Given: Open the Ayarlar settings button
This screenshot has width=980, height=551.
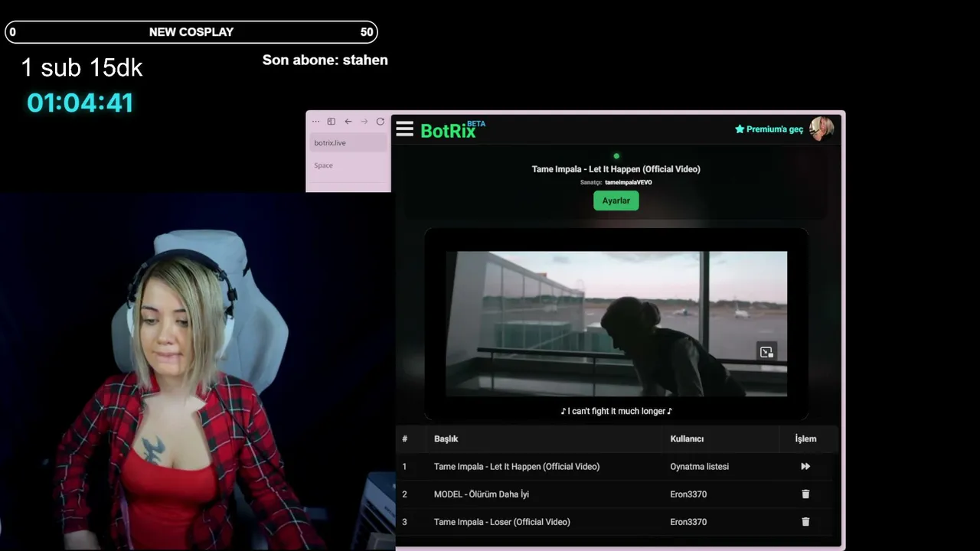Looking at the screenshot, I should (x=616, y=201).
